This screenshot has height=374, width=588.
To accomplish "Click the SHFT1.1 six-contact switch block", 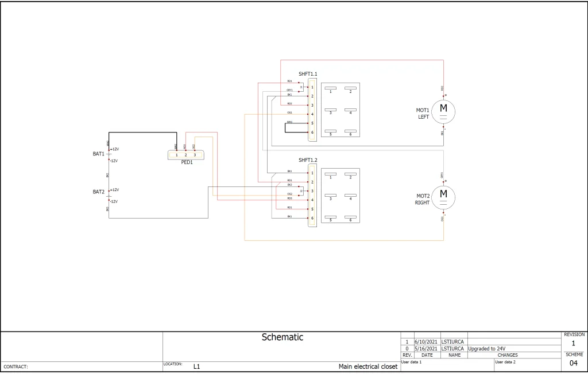I will click(x=341, y=110).
